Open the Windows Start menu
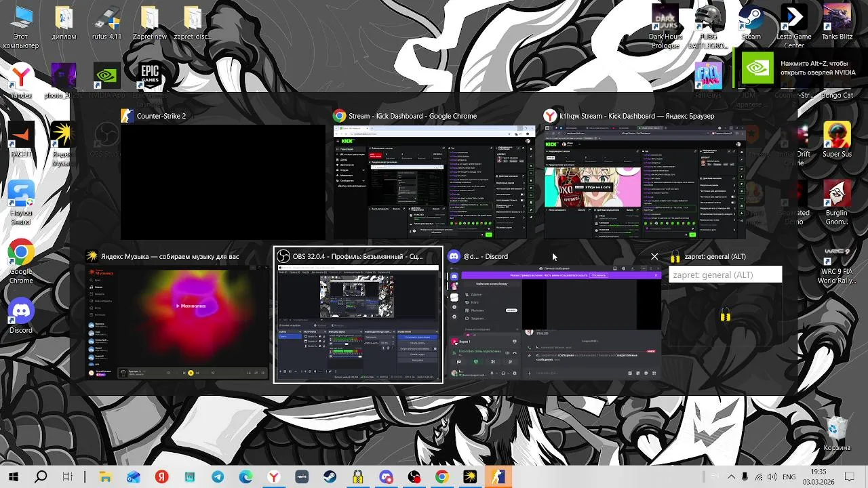Image resolution: width=868 pixels, height=488 pixels. point(13,477)
